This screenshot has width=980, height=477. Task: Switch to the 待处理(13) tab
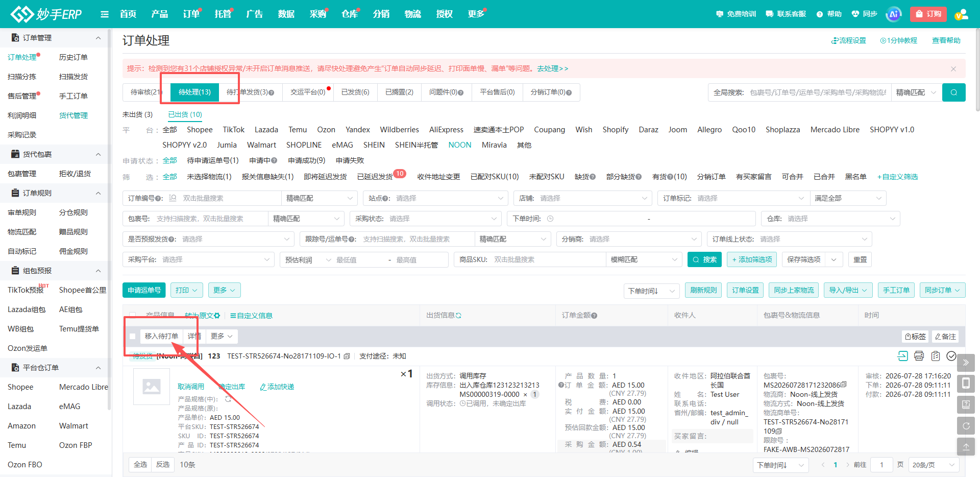click(x=194, y=92)
